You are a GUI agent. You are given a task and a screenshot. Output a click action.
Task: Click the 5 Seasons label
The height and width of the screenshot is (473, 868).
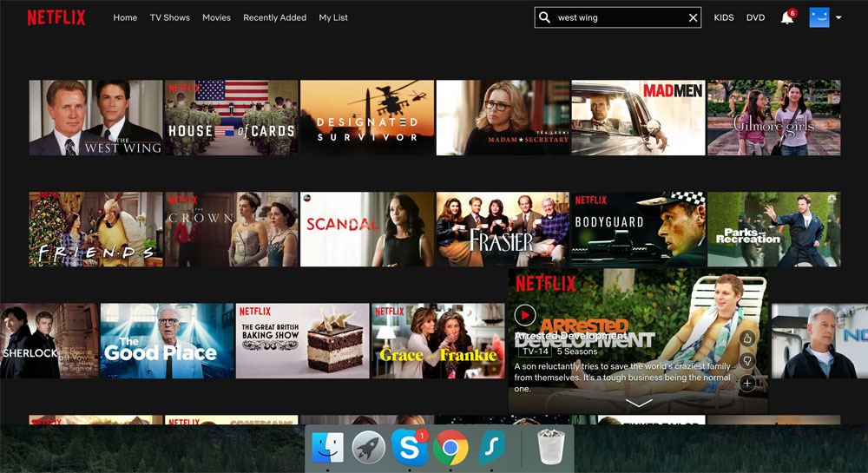[x=577, y=351]
